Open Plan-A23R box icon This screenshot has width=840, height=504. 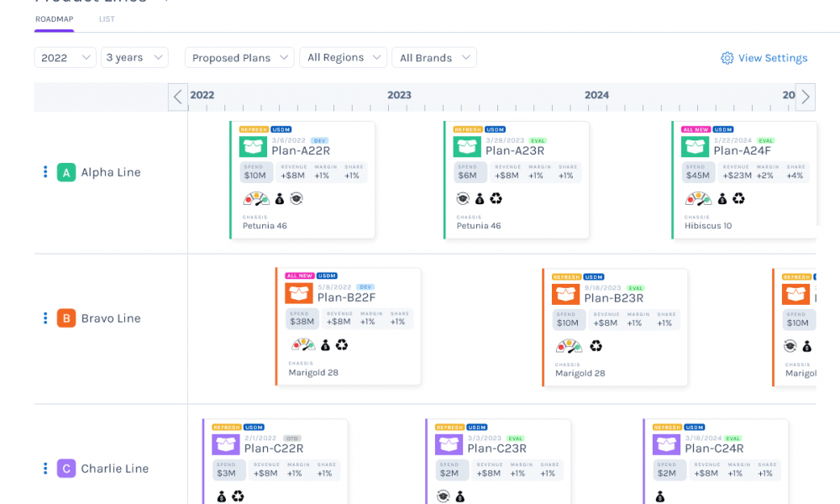(466, 147)
